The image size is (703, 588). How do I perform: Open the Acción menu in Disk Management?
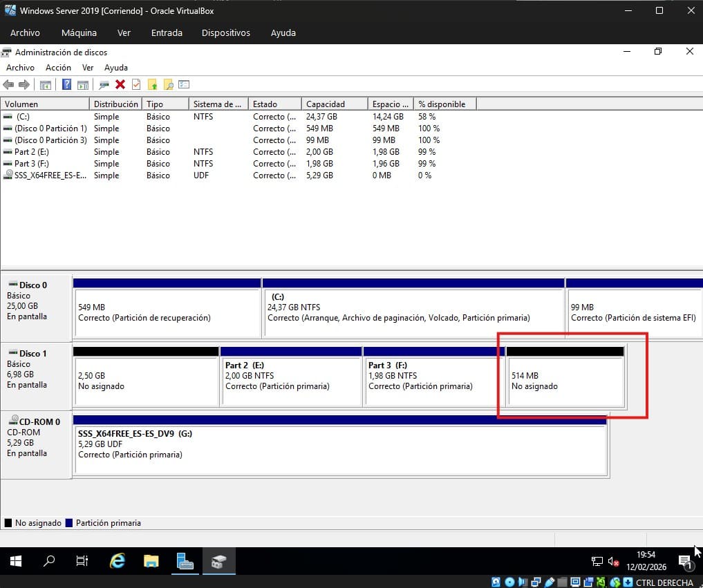58,68
